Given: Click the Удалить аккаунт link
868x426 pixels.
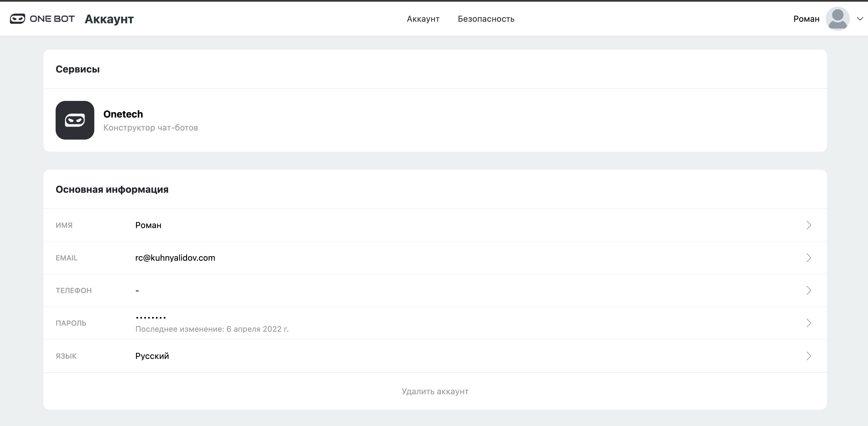Looking at the screenshot, I should tap(435, 391).
